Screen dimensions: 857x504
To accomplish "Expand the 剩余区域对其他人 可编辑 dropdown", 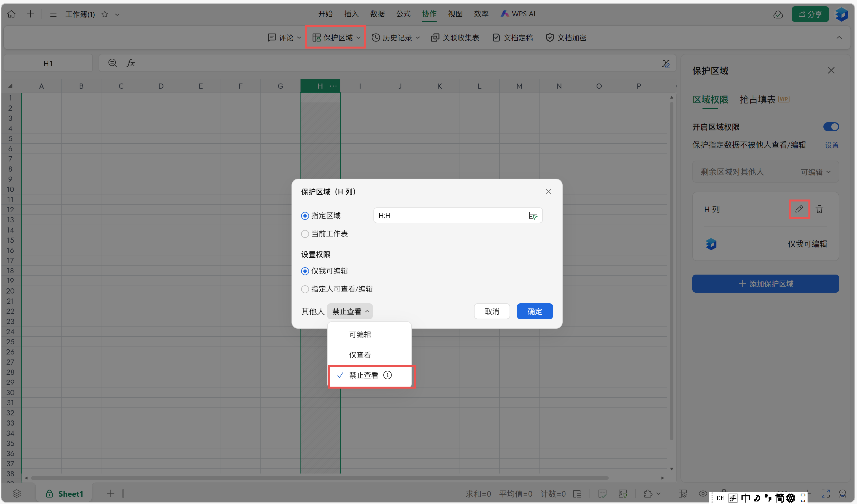I will [815, 172].
